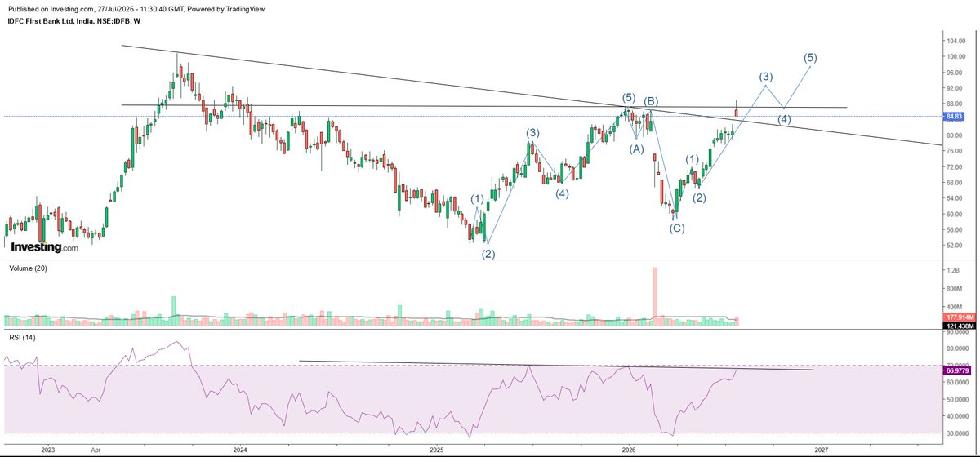This screenshot has height=457, width=980.
Task: Select the 100.00 price axis label
Action: tap(954, 56)
